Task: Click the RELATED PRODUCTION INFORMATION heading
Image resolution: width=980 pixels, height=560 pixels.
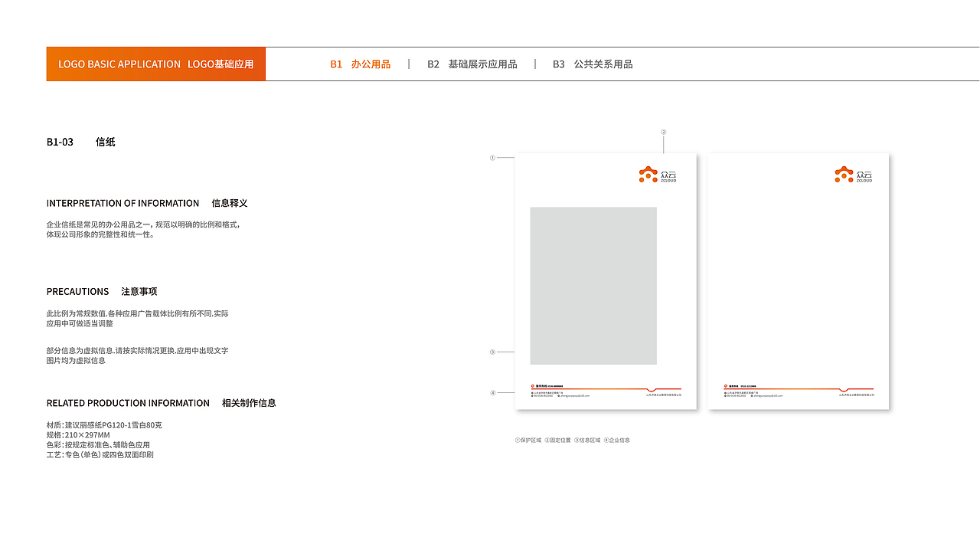Action: 128,403
